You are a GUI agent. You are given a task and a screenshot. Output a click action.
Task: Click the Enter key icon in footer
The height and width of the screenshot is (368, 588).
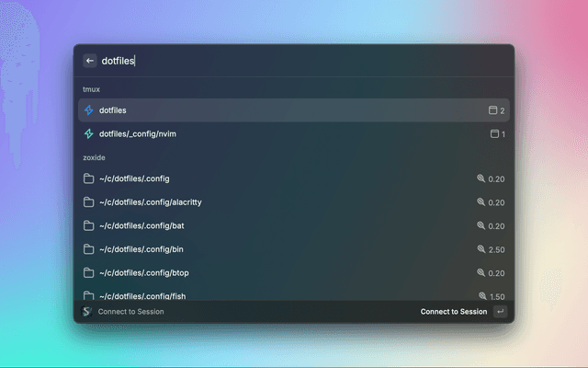pos(500,312)
